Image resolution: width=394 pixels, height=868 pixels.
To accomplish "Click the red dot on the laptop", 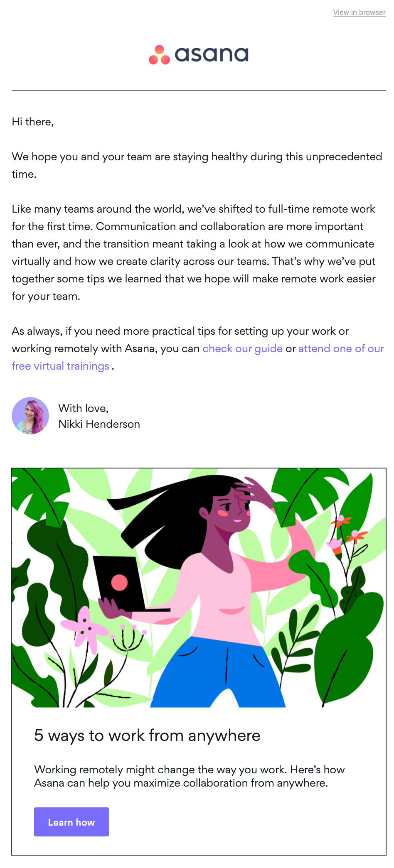I will click(x=119, y=583).
